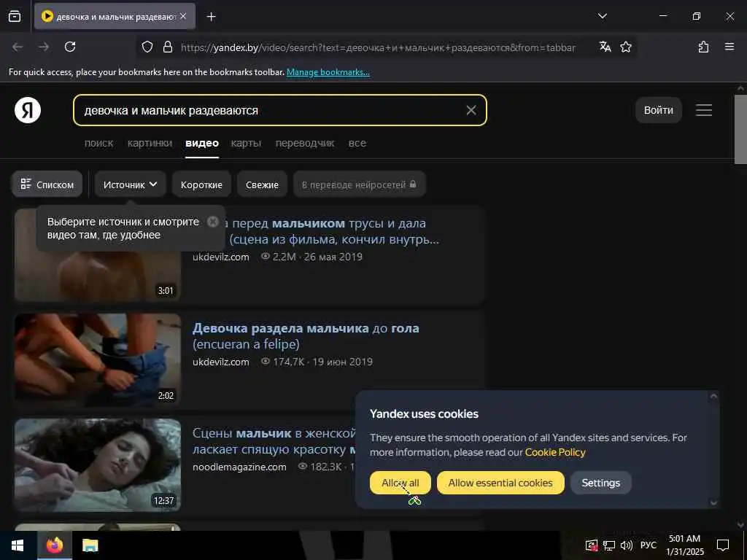
Task: Open the переводчик tab
Action: click(305, 143)
